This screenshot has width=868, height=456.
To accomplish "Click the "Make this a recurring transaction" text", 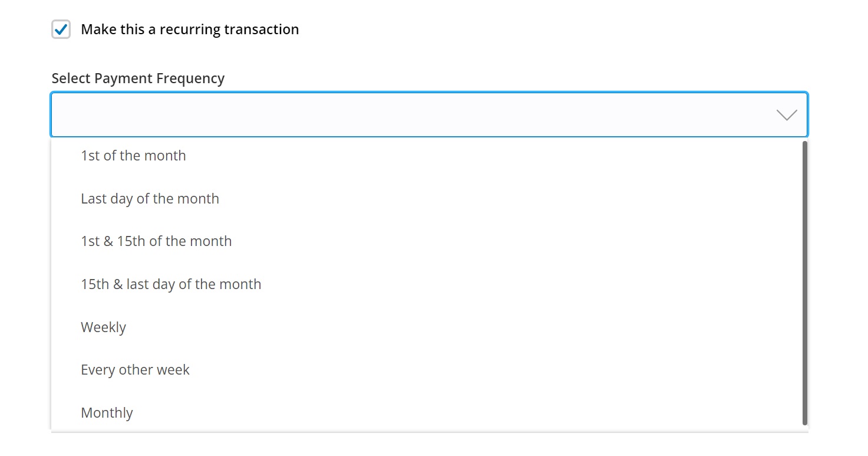I will point(190,28).
